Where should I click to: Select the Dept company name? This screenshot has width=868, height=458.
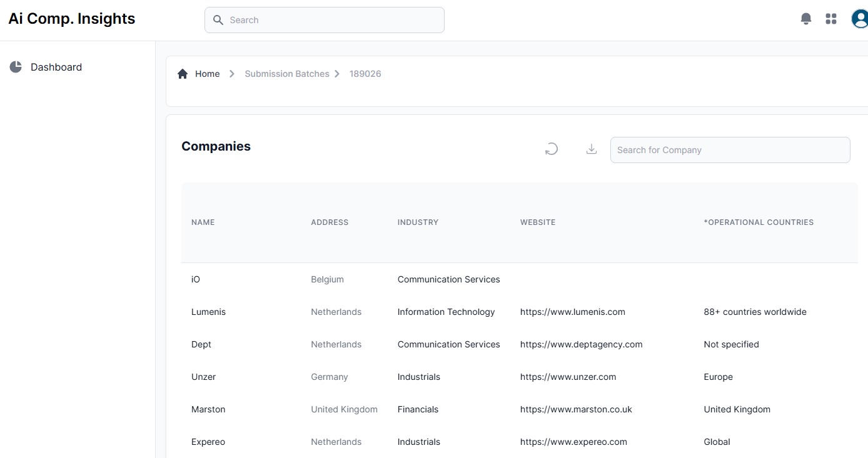pos(201,344)
